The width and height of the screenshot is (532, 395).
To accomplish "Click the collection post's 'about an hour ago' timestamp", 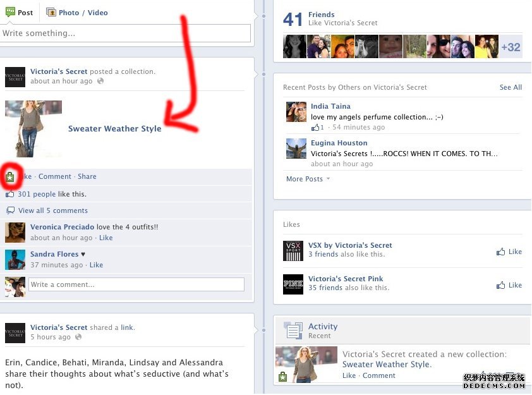I will pyautogui.click(x=61, y=81).
